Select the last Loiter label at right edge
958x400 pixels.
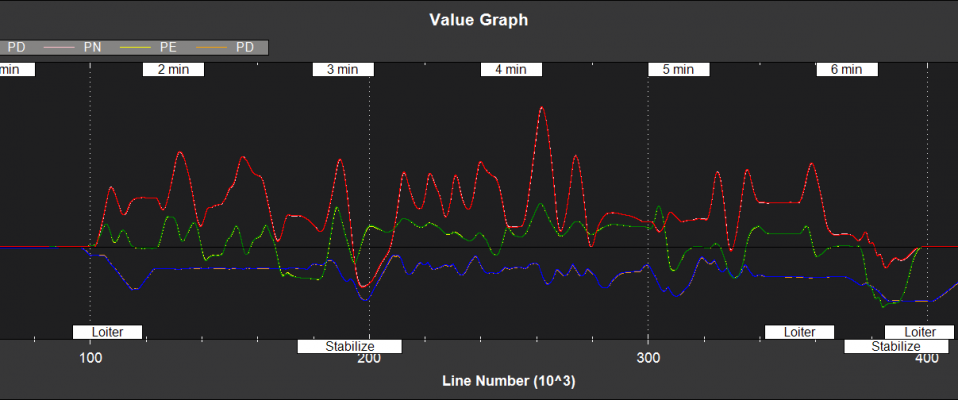click(920, 332)
